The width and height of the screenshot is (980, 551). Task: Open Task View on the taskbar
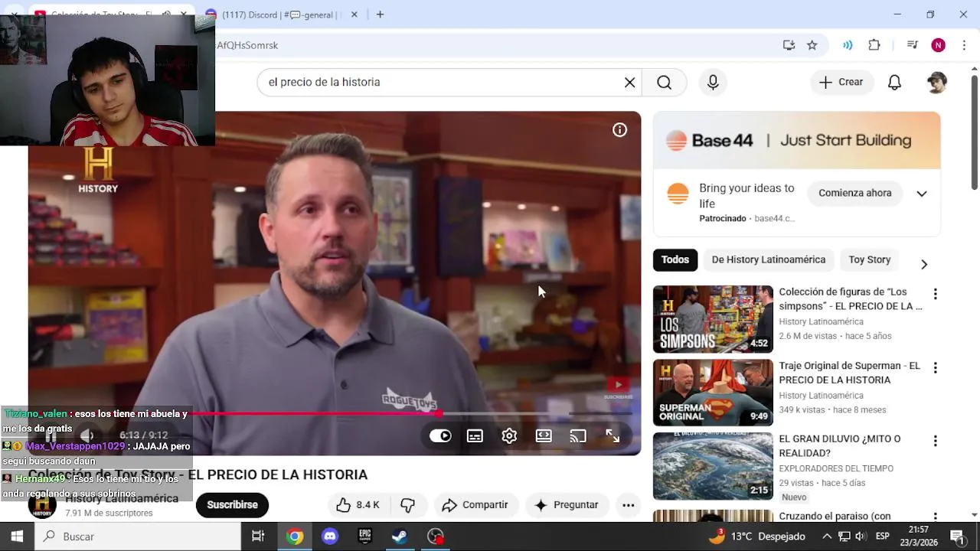[x=258, y=536]
